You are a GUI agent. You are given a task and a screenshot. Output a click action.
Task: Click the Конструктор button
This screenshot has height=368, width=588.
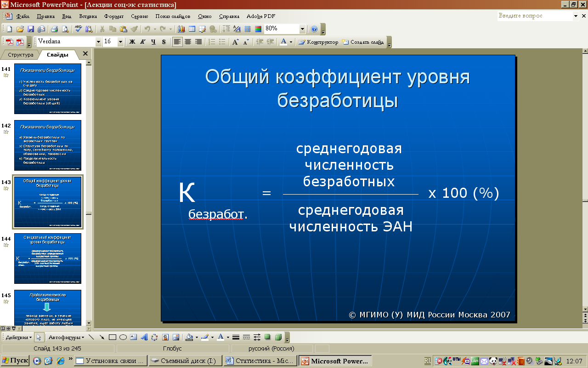318,42
